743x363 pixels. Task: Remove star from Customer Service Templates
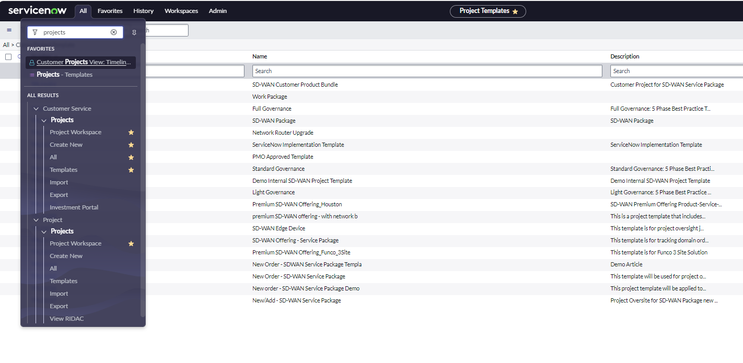point(131,170)
